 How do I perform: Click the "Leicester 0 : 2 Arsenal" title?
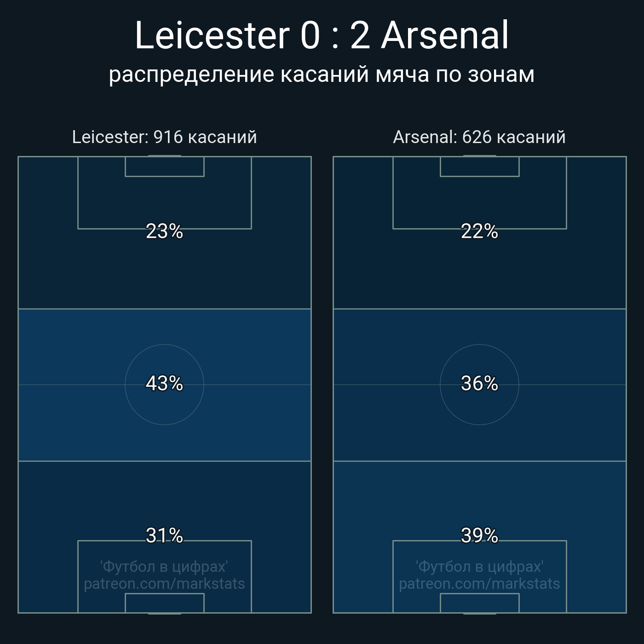pos(322,35)
